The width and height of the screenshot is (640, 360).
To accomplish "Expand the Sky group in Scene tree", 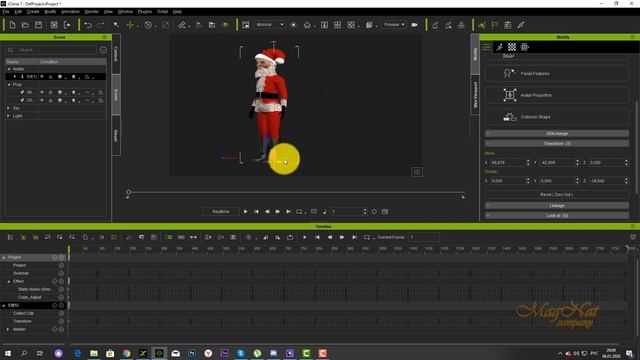I will coord(9,108).
